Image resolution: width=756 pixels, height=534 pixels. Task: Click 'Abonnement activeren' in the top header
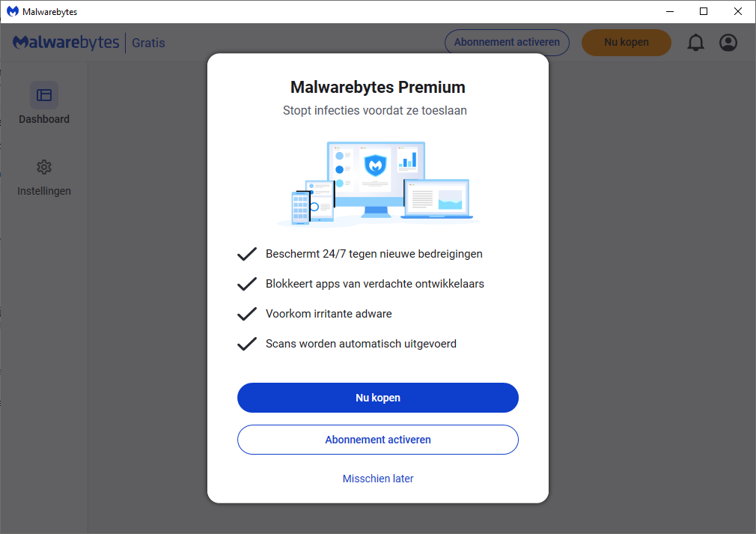[x=507, y=43]
